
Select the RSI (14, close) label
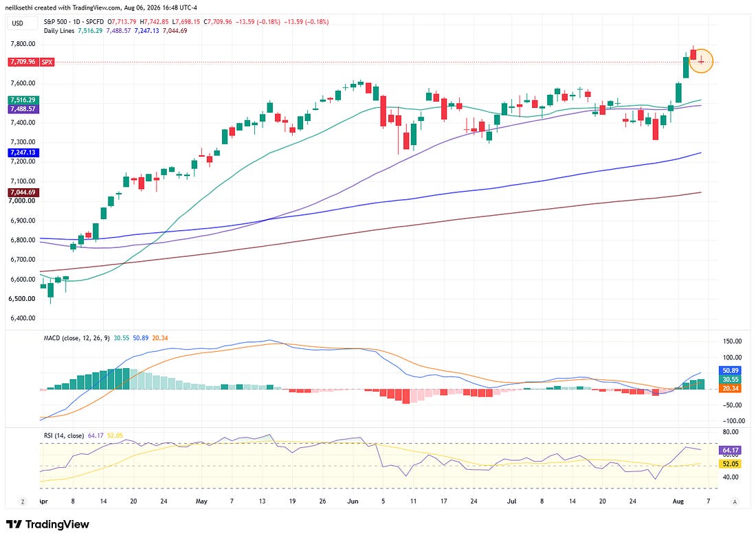(64, 436)
